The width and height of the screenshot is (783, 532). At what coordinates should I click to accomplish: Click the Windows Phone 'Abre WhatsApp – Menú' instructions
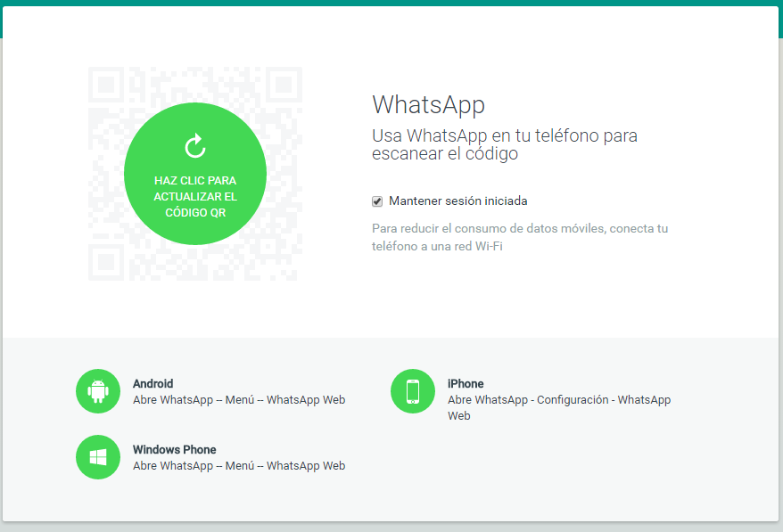click(239, 466)
